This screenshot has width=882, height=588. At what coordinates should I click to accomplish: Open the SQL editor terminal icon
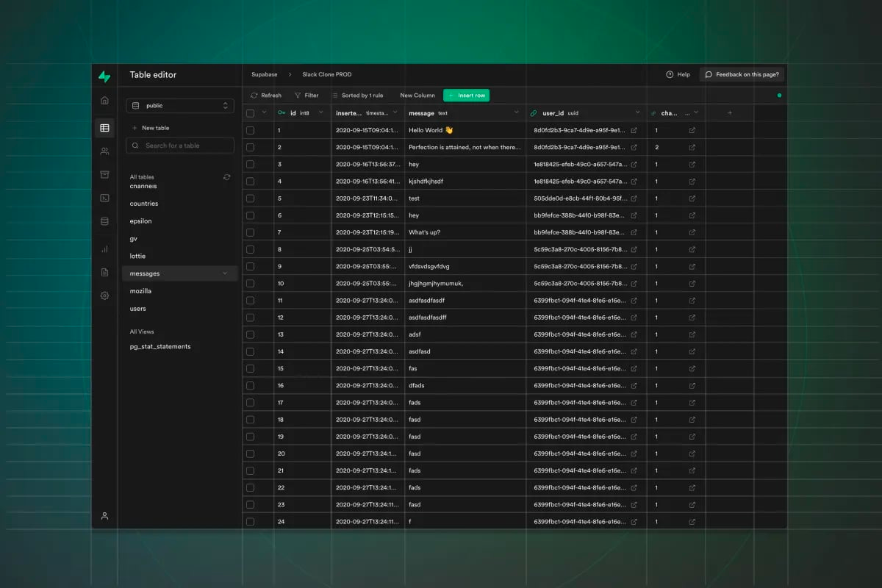(x=104, y=198)
